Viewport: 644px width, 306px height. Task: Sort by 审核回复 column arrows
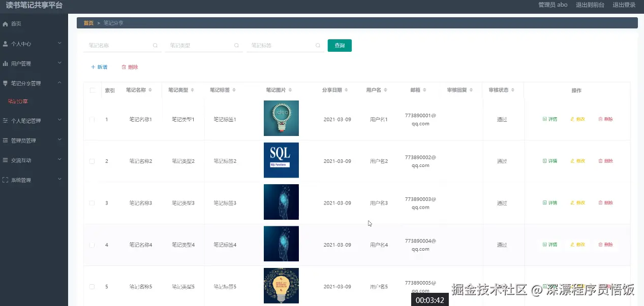471,90
